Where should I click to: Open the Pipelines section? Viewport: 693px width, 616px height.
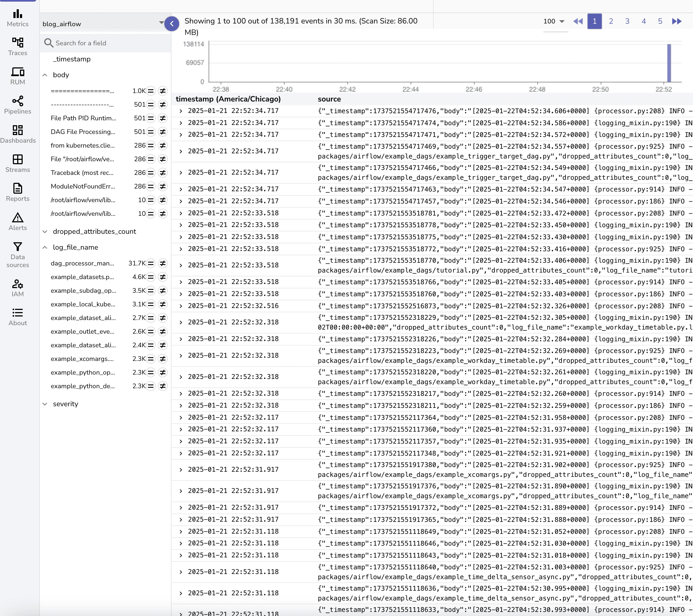click(18, 105)
